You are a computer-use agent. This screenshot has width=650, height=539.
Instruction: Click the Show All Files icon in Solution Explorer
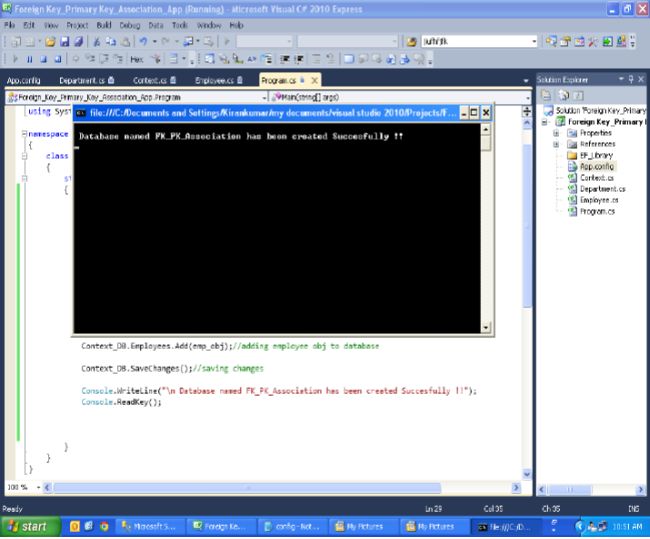(562, 95)
